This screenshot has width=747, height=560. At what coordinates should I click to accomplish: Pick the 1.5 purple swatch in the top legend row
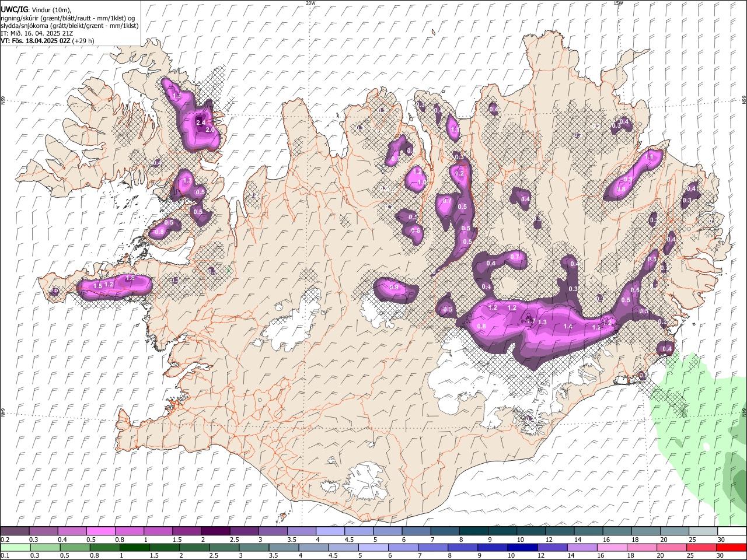click(186, 531)
